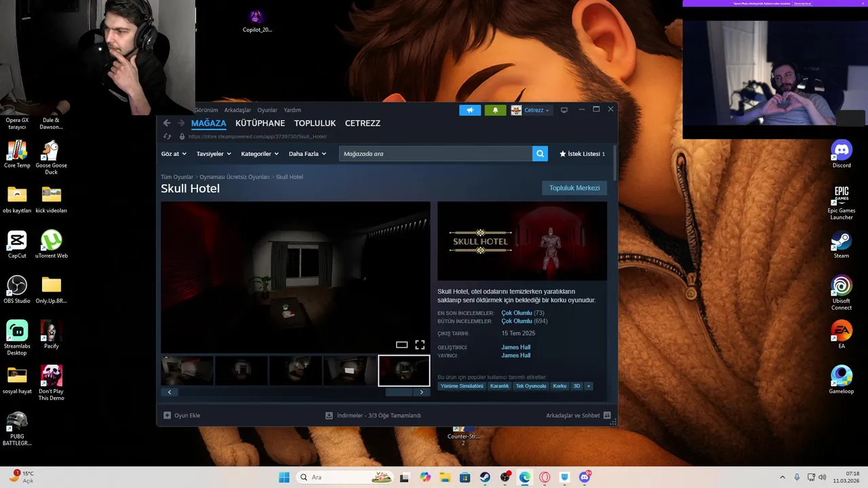The height and width of the screenshot is (488, 868).
Task: Click the Mağazada ara search field
Action: (435, 154)
